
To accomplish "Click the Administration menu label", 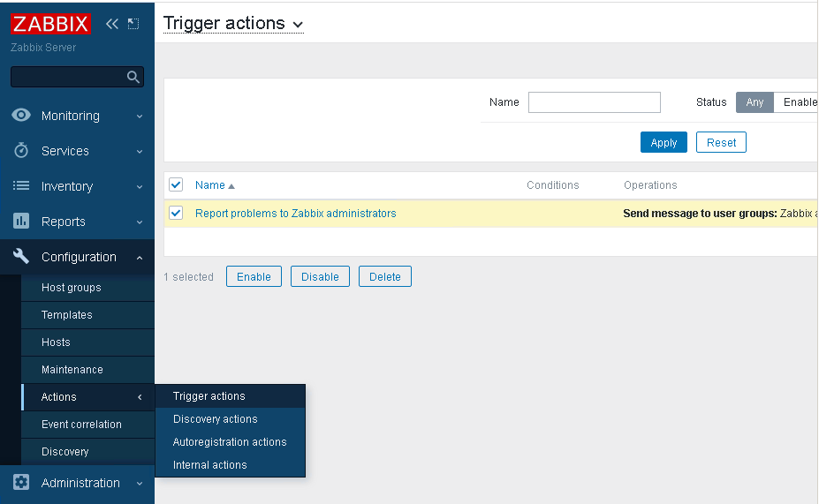I will click(x=80, y=483).
